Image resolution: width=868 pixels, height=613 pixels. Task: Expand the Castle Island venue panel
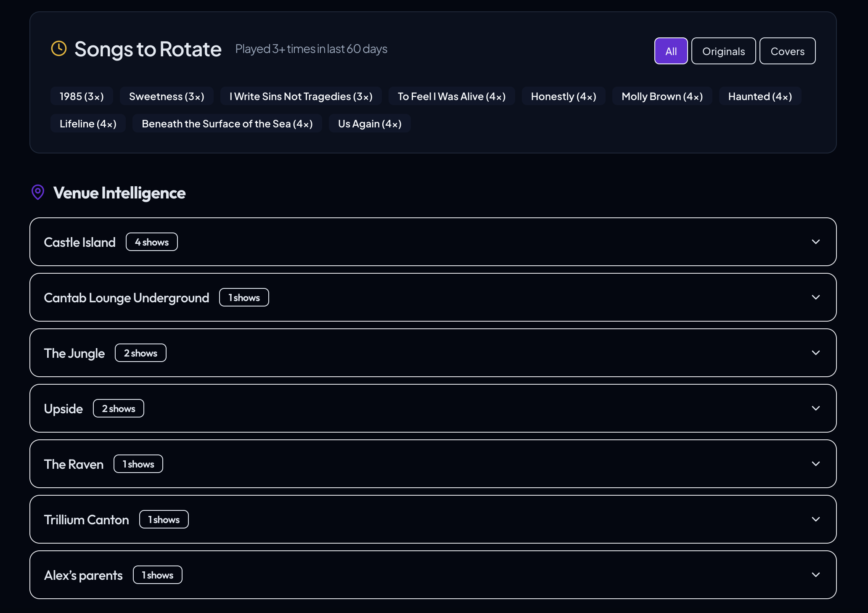pos(816,242)
